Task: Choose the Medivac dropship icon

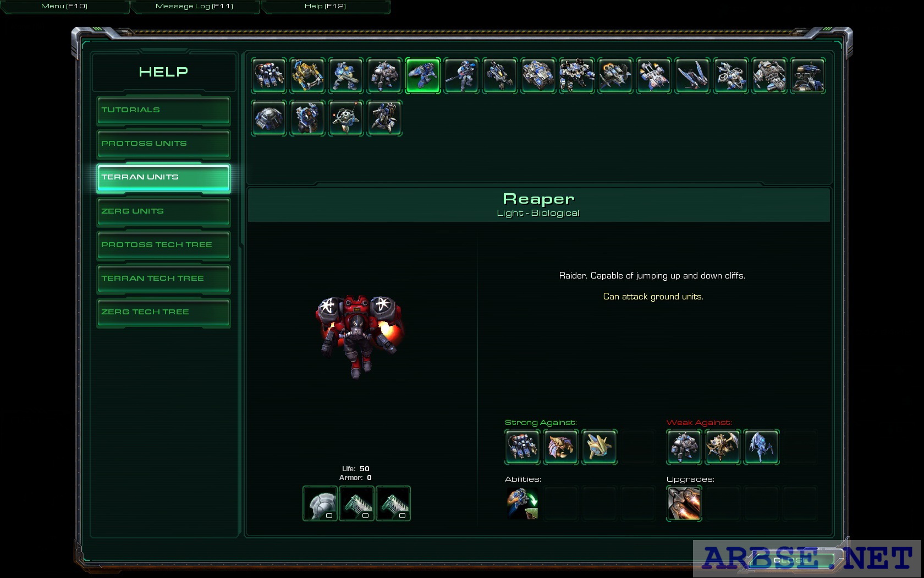Action: pyautogui.click(x=654, y=75)
